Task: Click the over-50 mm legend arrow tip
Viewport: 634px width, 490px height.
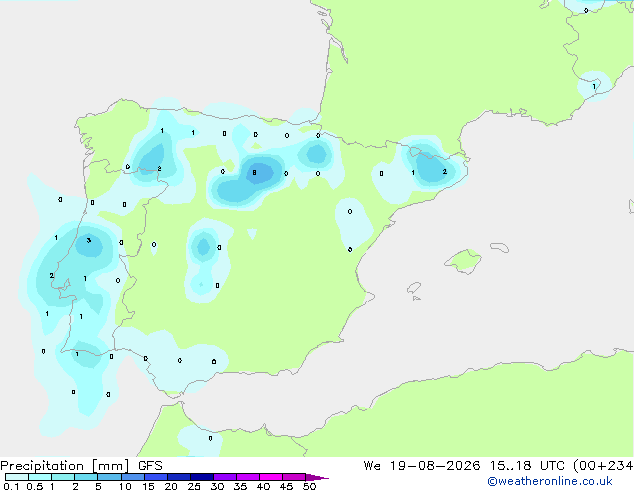Action: (x=317, y=477)
